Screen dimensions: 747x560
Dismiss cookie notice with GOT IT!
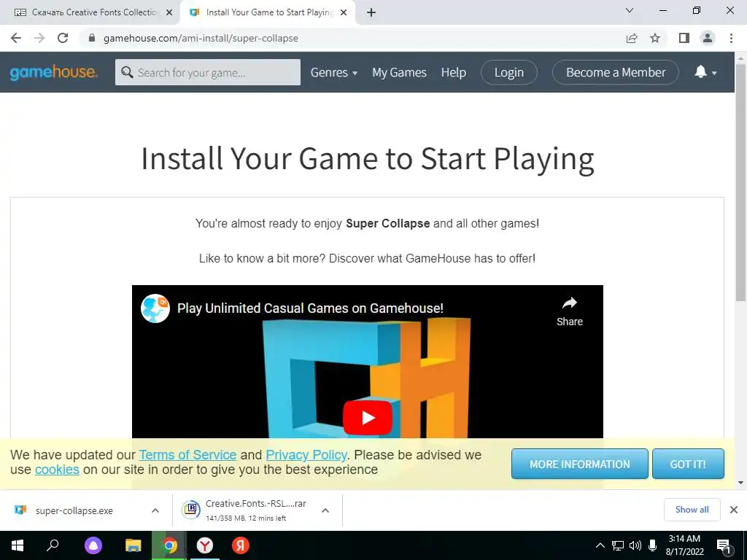pyautogui.click(x=688, y=464)
